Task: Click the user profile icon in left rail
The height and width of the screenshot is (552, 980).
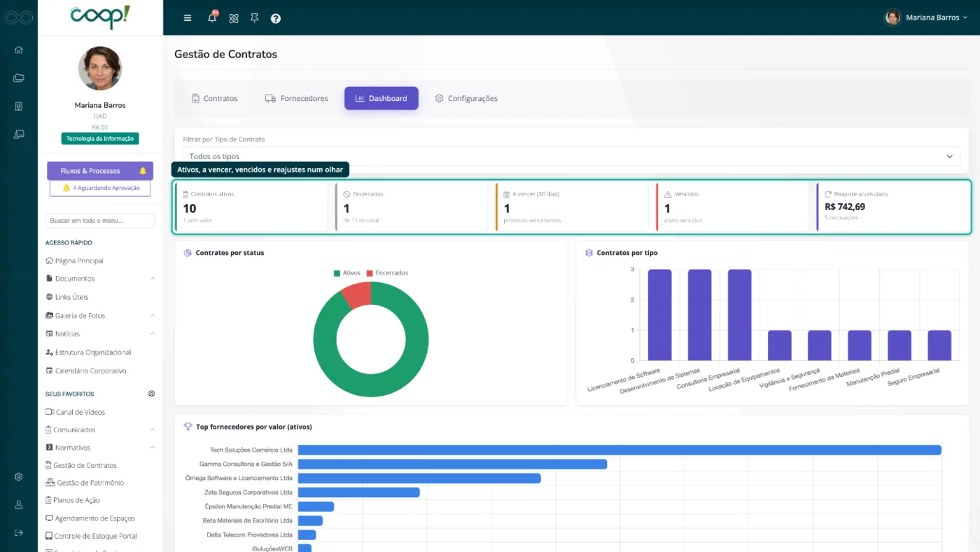Action: (x=19, y=505)
